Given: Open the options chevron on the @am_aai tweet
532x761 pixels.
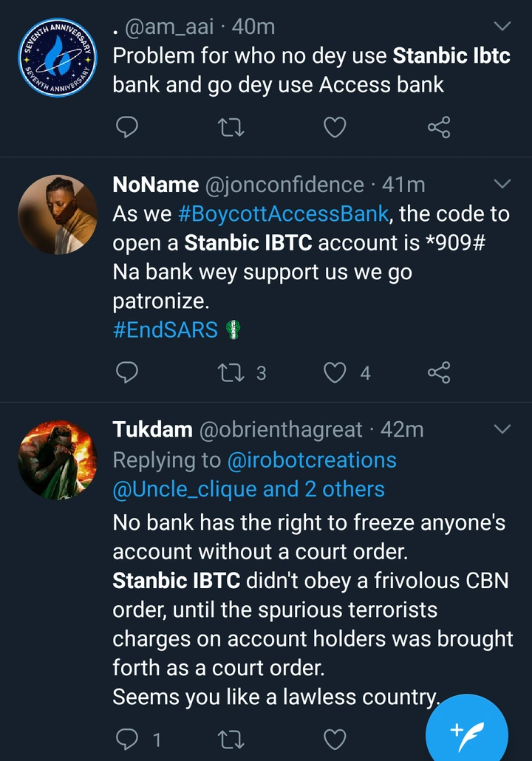Looking at the screenshot, I should [502, 27].
